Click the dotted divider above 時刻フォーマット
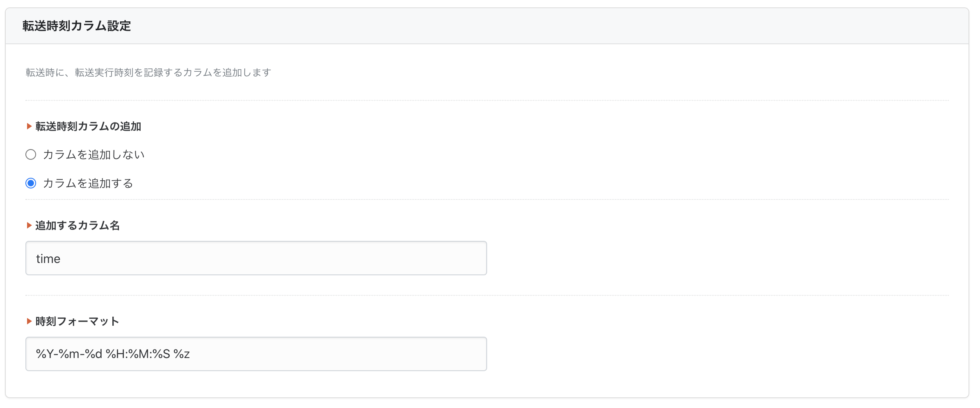The image size is (980, 408). 487,295
